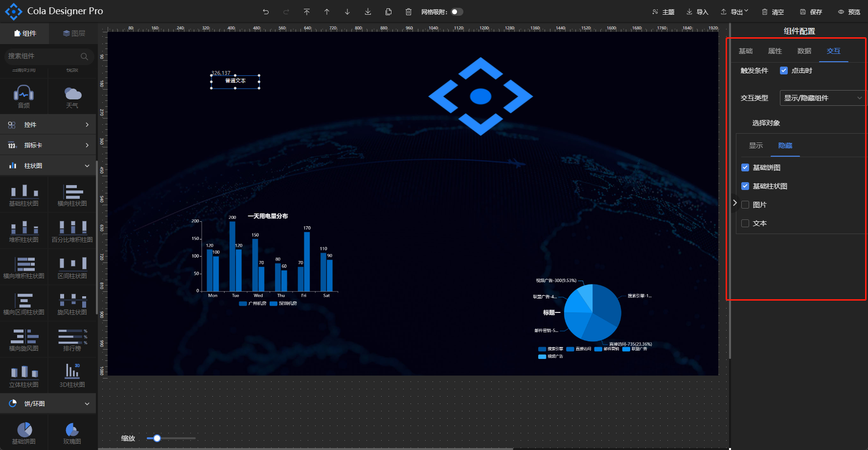868x450 pixels.
Task: Switch to the 图层 tab
Action: (x=74, y=33)
